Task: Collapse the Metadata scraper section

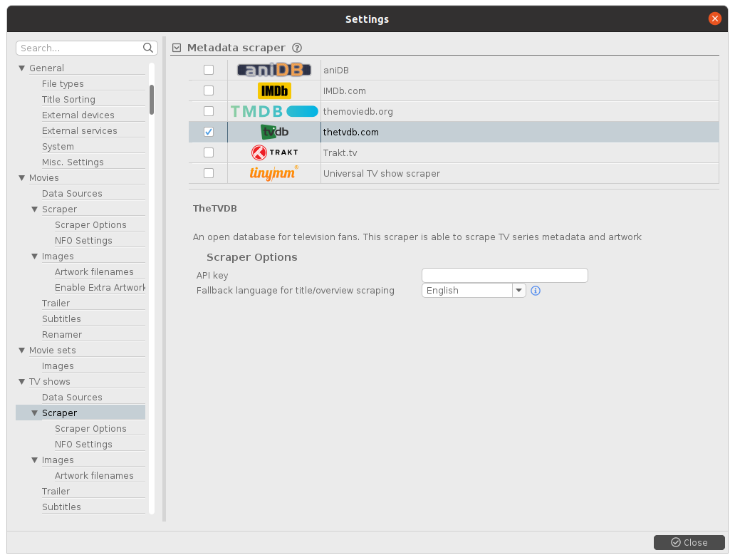Action: [x=177, y=48]
